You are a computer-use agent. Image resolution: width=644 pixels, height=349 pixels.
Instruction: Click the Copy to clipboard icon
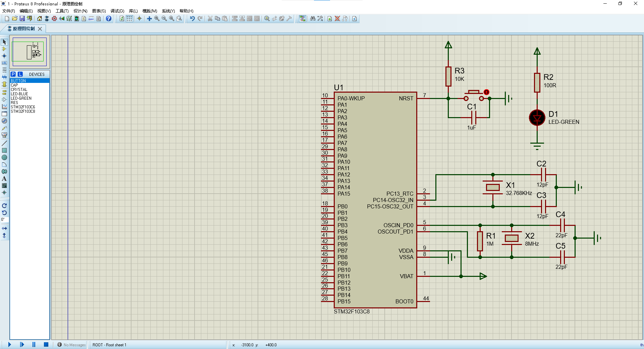click(x=217, y=19)
